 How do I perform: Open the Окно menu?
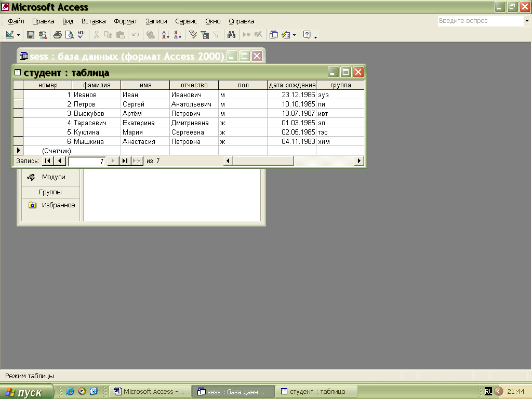213,21
